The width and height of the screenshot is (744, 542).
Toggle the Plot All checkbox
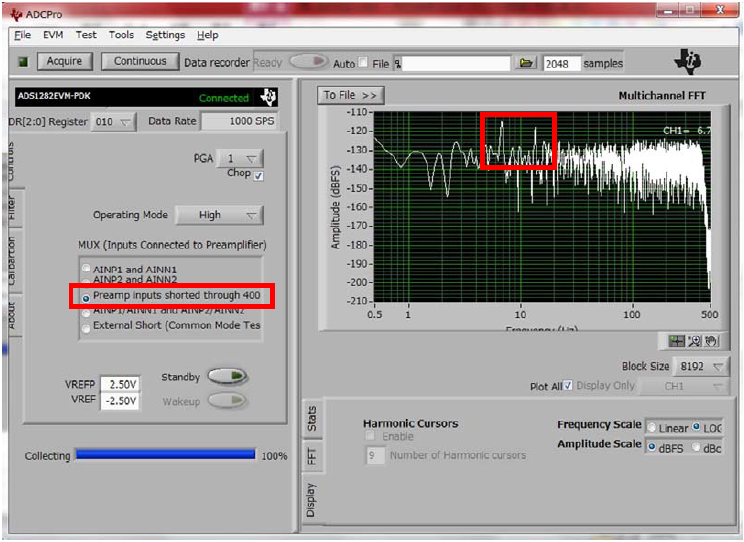click(x=568, y=385)
